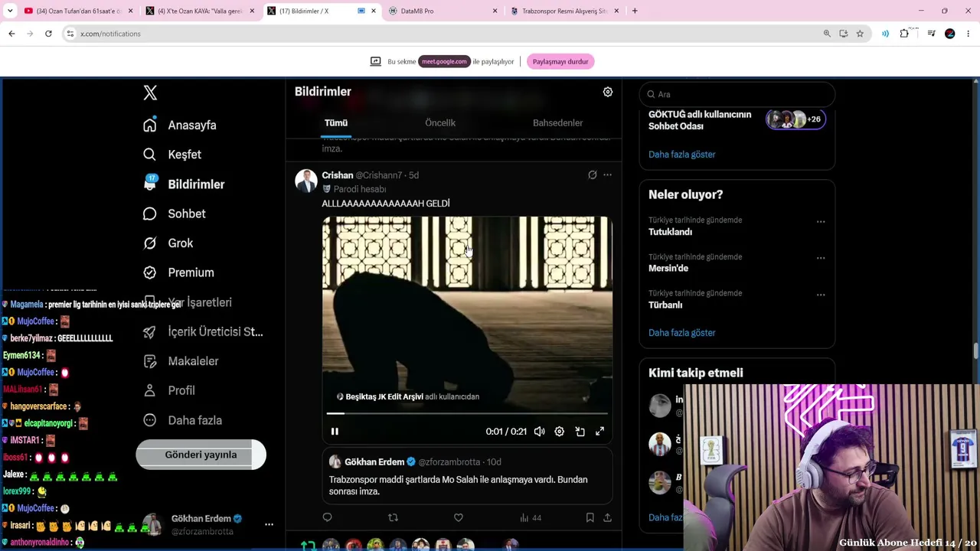This screenshot has width=980, height=551.
Task: Open the Keşfet explore page
Action: tap(173, 155)
